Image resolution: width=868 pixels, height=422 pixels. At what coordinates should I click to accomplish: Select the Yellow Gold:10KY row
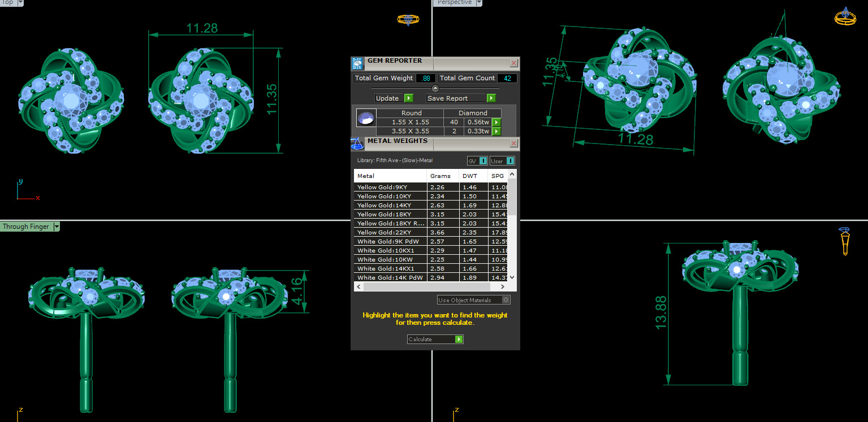coord(431,196)
